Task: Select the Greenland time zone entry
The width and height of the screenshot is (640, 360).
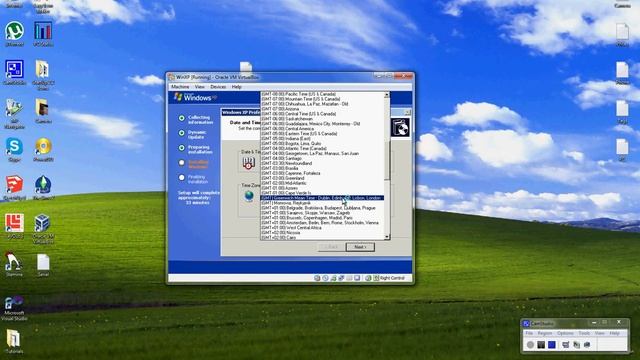Action: [x=322, y=178]
